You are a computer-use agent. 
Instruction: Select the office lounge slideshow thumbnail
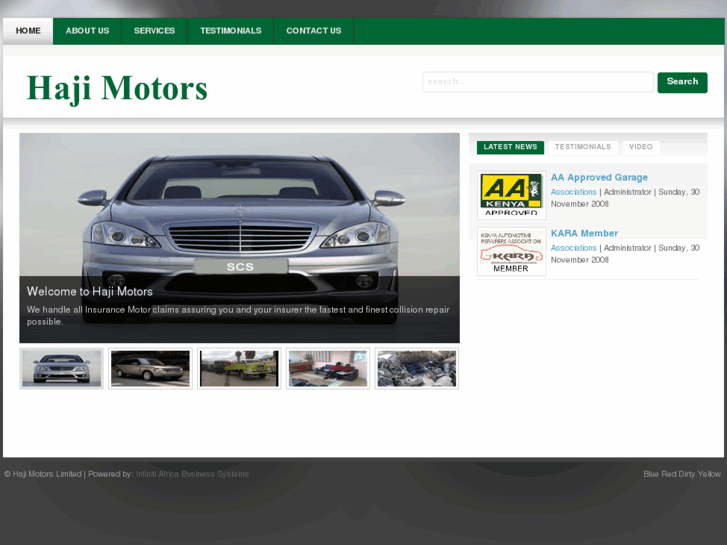(x=328, y=369)
